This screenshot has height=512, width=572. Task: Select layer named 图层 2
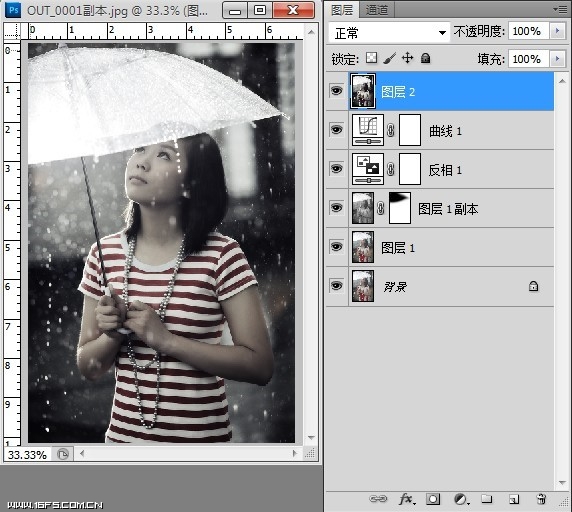pyautogui.click(x=398, y=92)
